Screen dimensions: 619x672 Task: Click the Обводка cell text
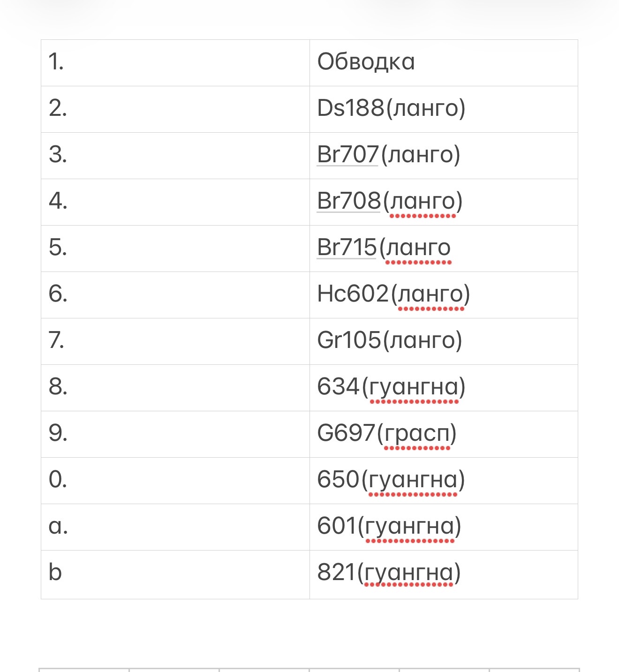(366, 62)
